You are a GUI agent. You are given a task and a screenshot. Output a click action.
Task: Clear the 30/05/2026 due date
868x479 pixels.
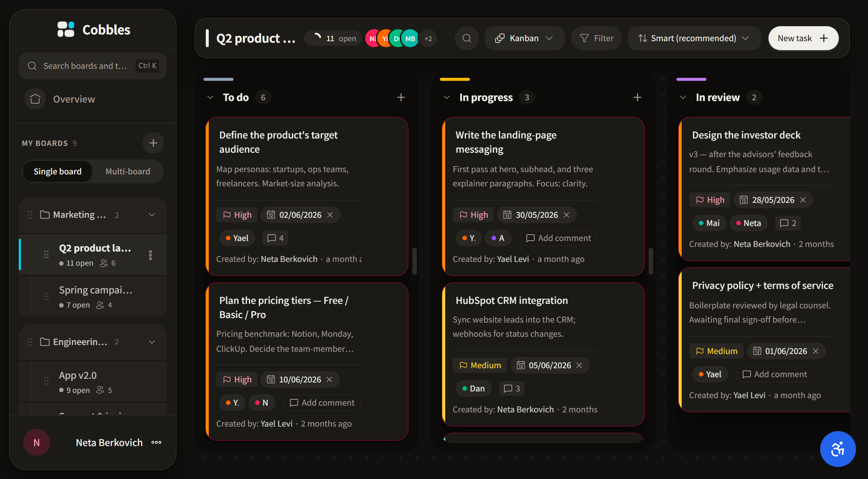coord(566,215)
